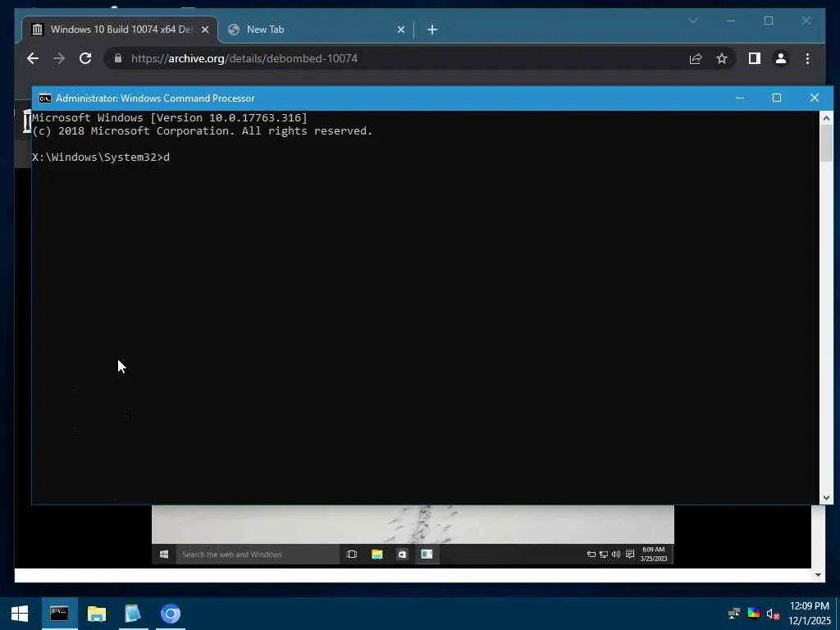Open a new Chrome tab with plus
Viewport: 840px width, 630px height.
(432, 30)
